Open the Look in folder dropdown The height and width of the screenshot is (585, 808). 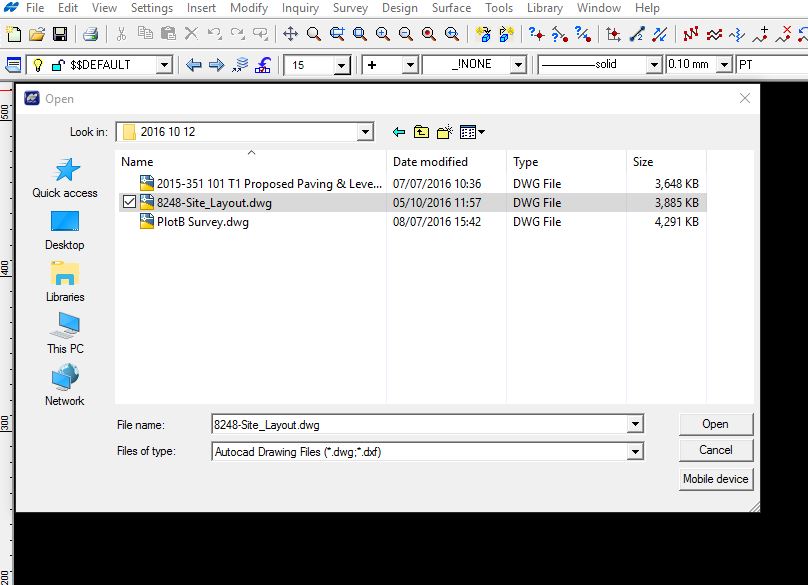click(365, 131)
